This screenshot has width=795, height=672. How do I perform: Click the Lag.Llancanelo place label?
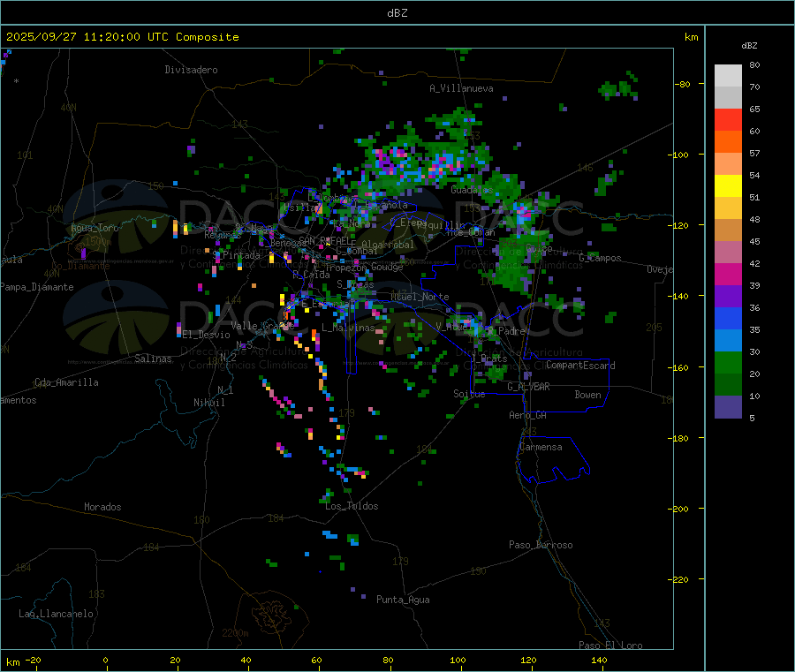pyautogui.click(x=56, y=614)
